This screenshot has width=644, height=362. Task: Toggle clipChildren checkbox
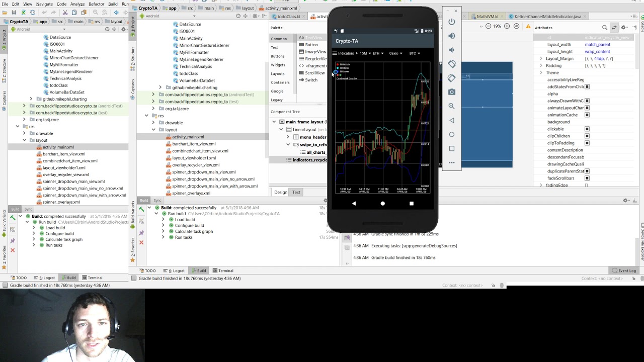pos(587,136)
